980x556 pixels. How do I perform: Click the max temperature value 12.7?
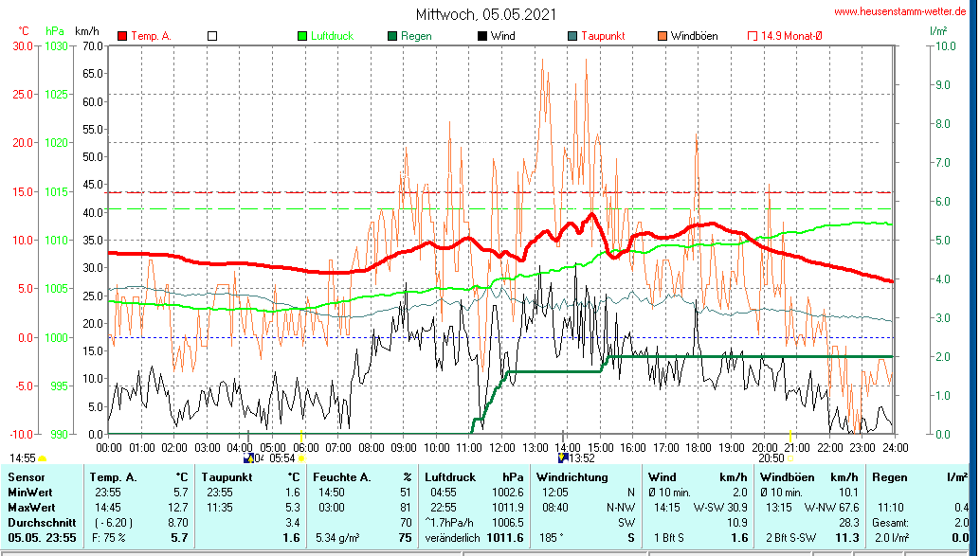[178, 508]
